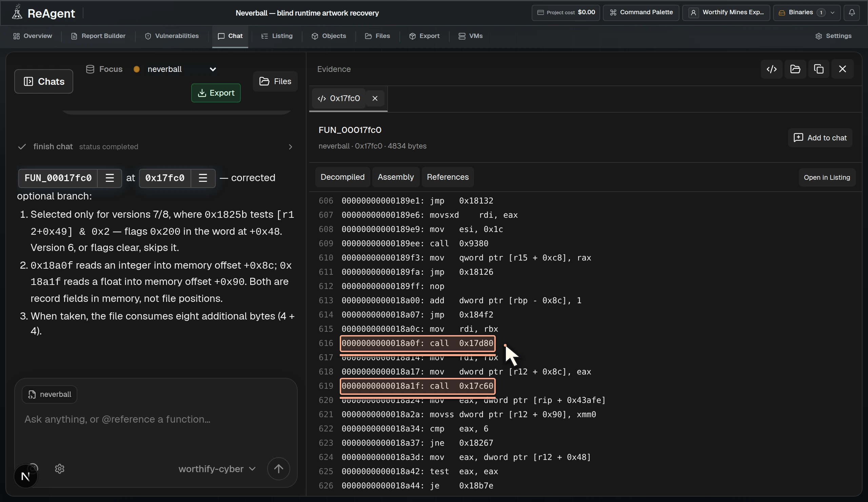
Task: Select the Chat tab
Action: click(x=230, y=36)
